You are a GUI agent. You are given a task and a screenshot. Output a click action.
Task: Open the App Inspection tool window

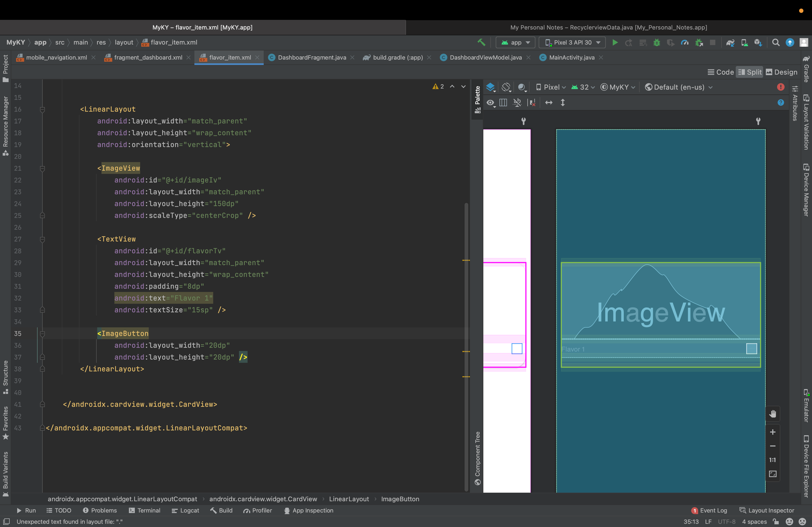(x=309, y=511)
